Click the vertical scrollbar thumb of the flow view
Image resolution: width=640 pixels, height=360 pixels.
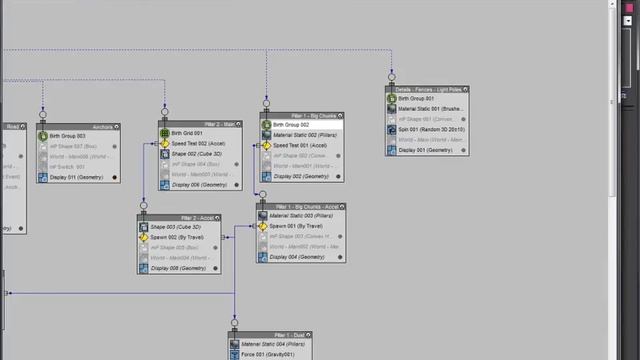tap(612, 102)
